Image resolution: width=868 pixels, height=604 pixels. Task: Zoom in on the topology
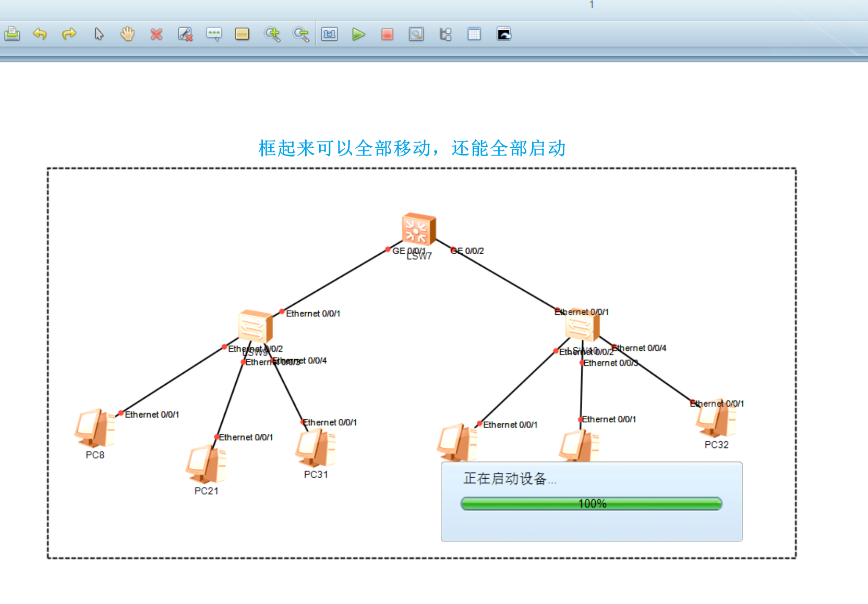coord(272,34)
